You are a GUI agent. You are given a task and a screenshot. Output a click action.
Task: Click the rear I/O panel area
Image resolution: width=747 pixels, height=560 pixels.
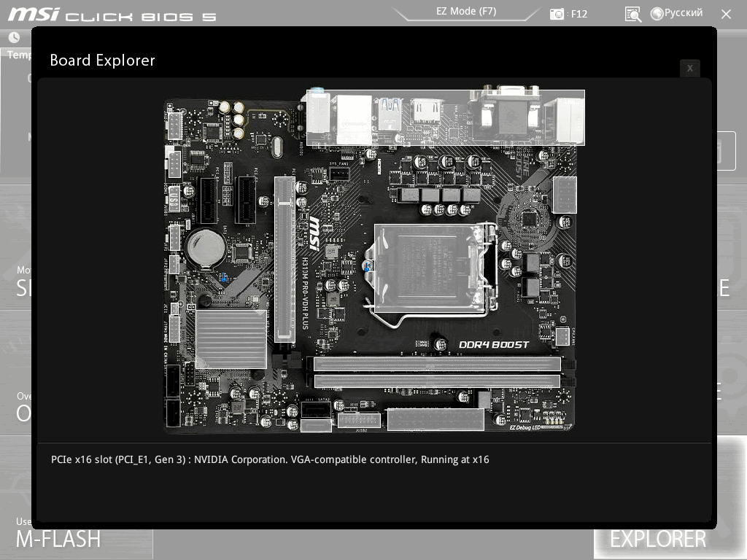[x=446, y=117]
